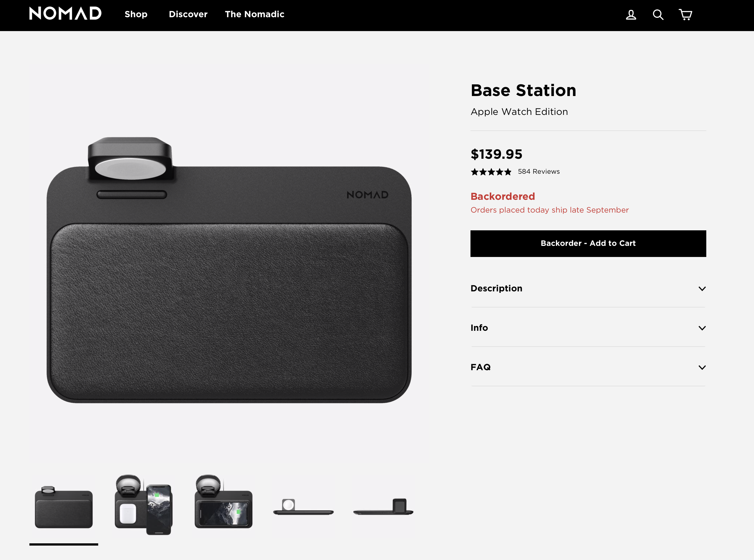The height and width of the screenshot is (560, 754).
Task: Click 'Orders placed today ship late September' text
Action: coord(549,210)
